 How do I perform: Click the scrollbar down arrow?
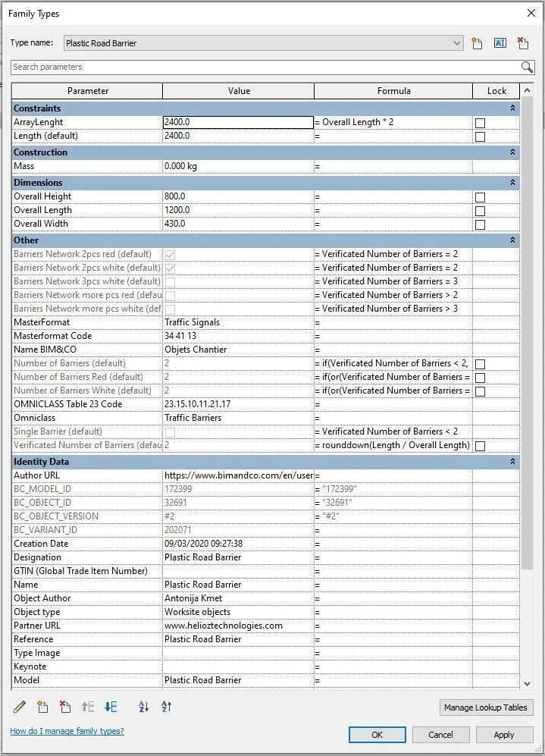point(527,683)
